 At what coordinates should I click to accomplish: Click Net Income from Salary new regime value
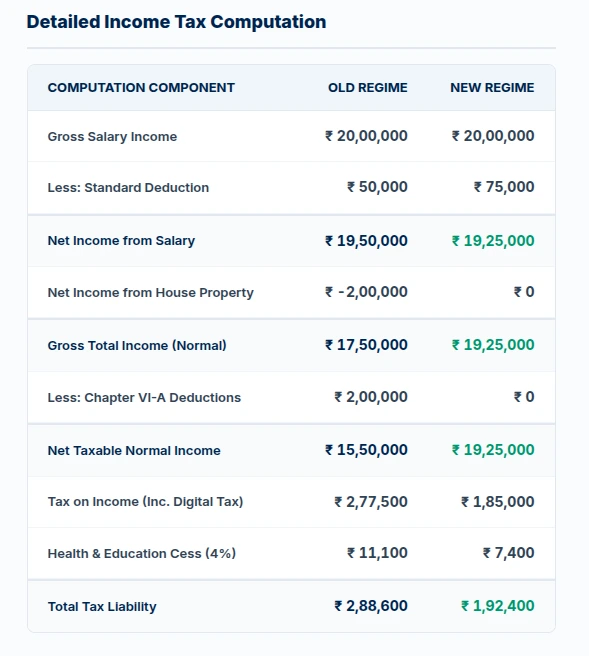[x=493, y=241]
